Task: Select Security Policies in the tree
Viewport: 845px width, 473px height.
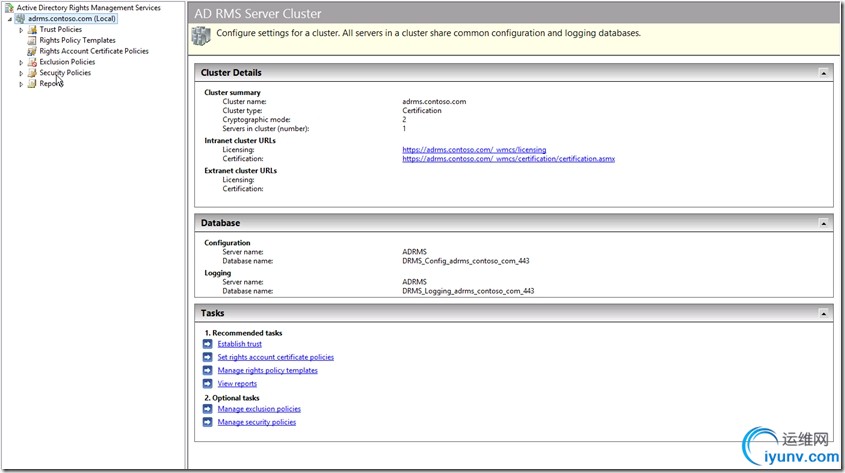Action: click(x=65, y=73)
